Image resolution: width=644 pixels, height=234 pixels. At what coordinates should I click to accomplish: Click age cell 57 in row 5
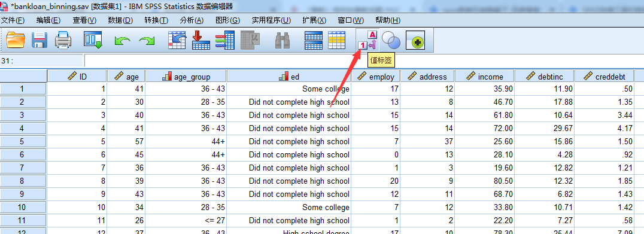(126, 141)
